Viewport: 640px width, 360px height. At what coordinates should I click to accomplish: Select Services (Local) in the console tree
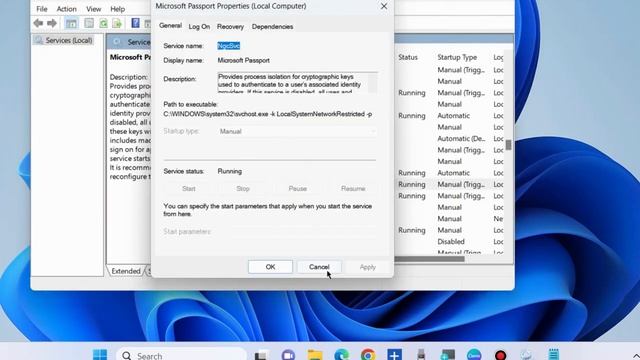pos(69,40)
